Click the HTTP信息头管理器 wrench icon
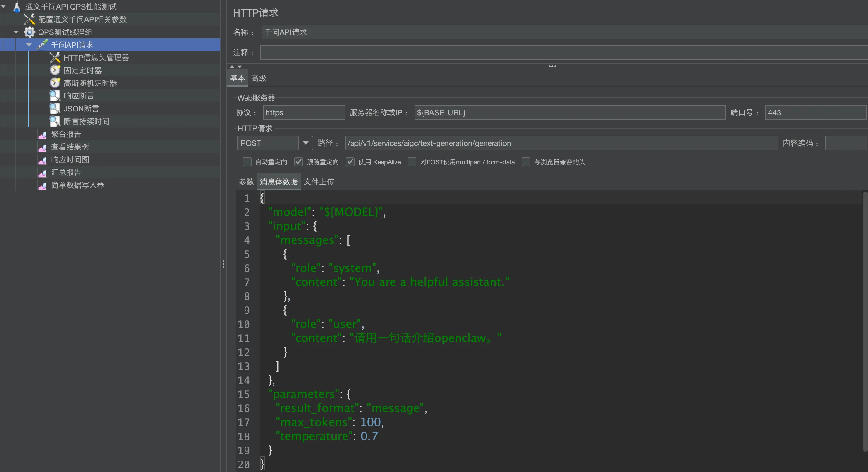The height and width of the screenshot is (472, 868). click(55, 58)
